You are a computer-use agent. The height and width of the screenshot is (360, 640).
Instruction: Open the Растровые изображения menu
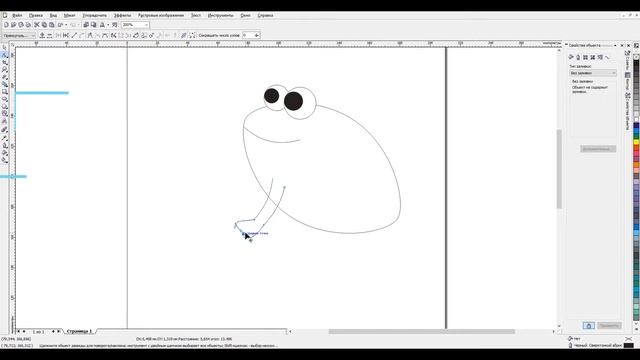(161, 15)
